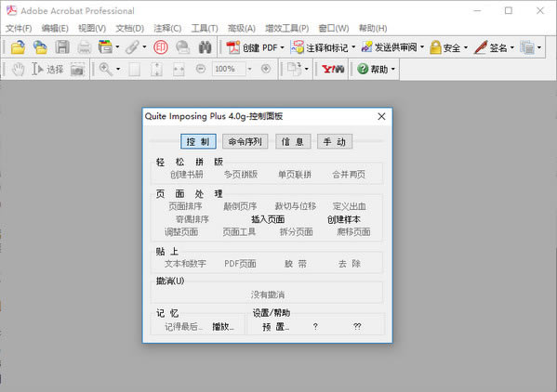Click the ?? button in dialog
557x392 pixels.
(357, 326)
